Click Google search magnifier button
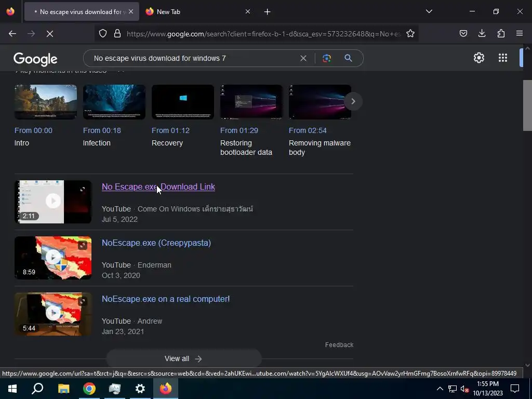 coord(348,58)
